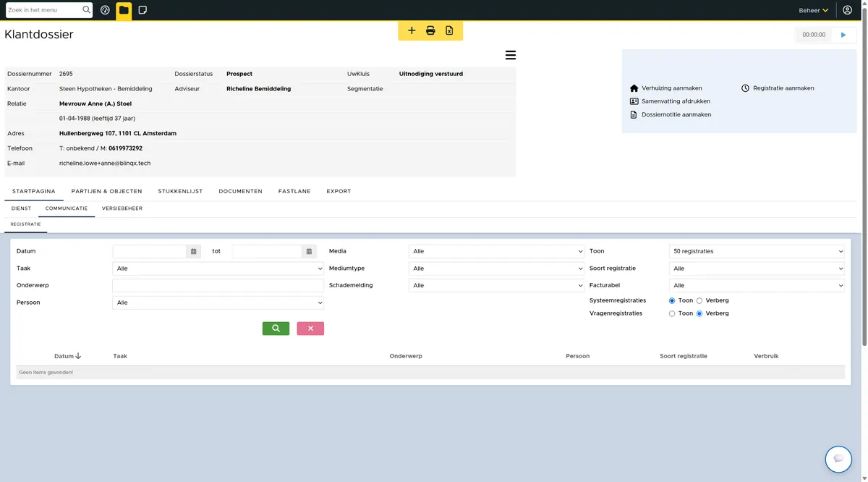868x482 pixels.
Task: Click the printer icon in yellow toolbar
Action: tap(430, 30)
